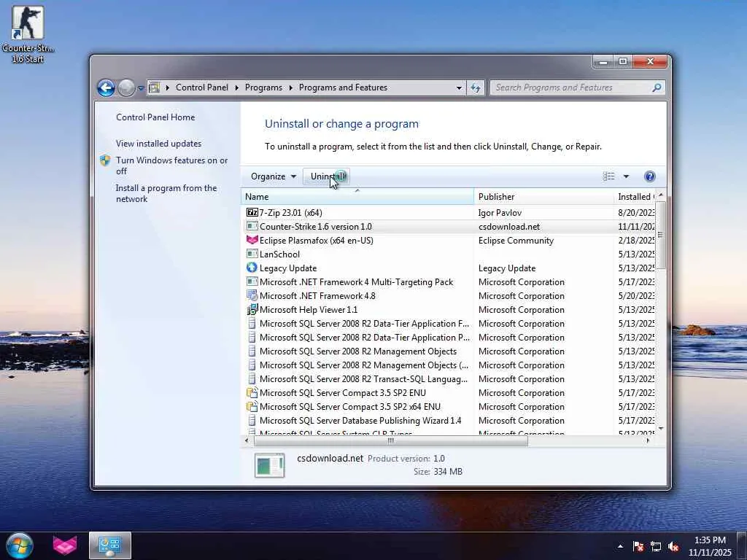Select the Legacy Update icon

252,268
